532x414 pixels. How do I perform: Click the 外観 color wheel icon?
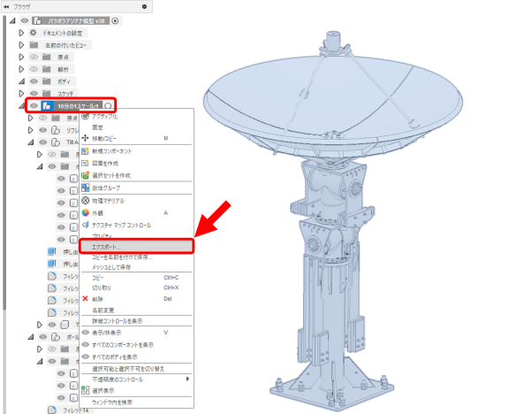[86, 213]
